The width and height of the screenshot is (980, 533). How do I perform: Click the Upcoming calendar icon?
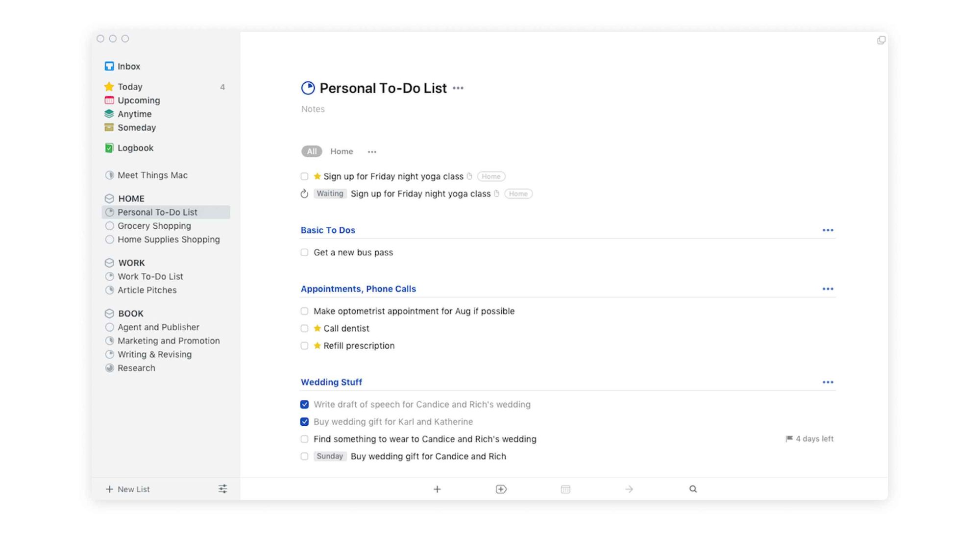(x=108, y=100)
